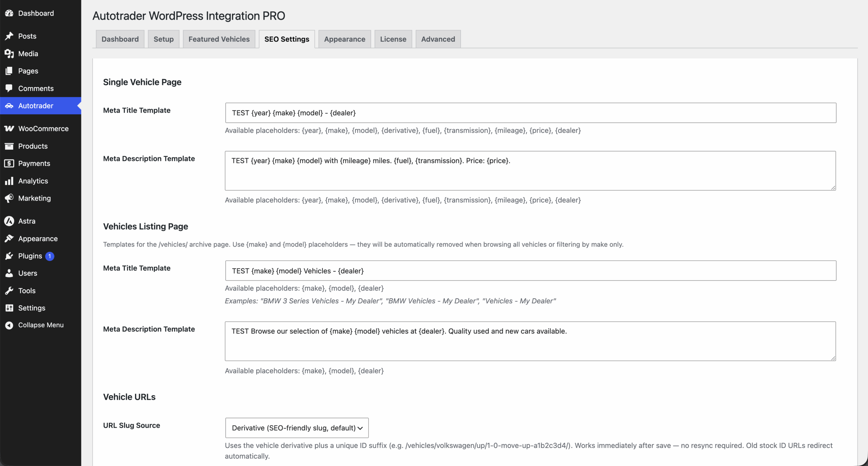868x466 pixels.
Task: Click the Plugins update count badge
Action: (50, 256)
